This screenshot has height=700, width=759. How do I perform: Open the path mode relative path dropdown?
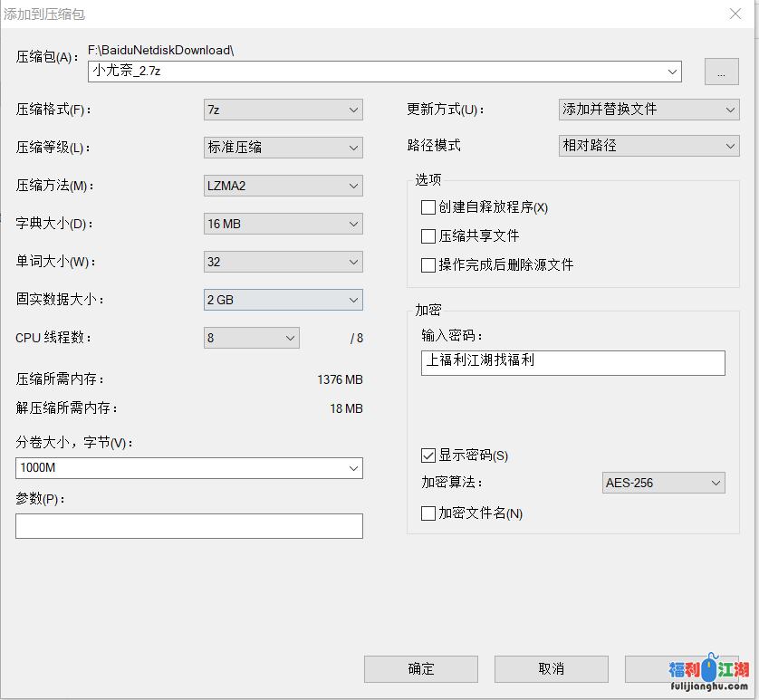[x=649, y=145]
